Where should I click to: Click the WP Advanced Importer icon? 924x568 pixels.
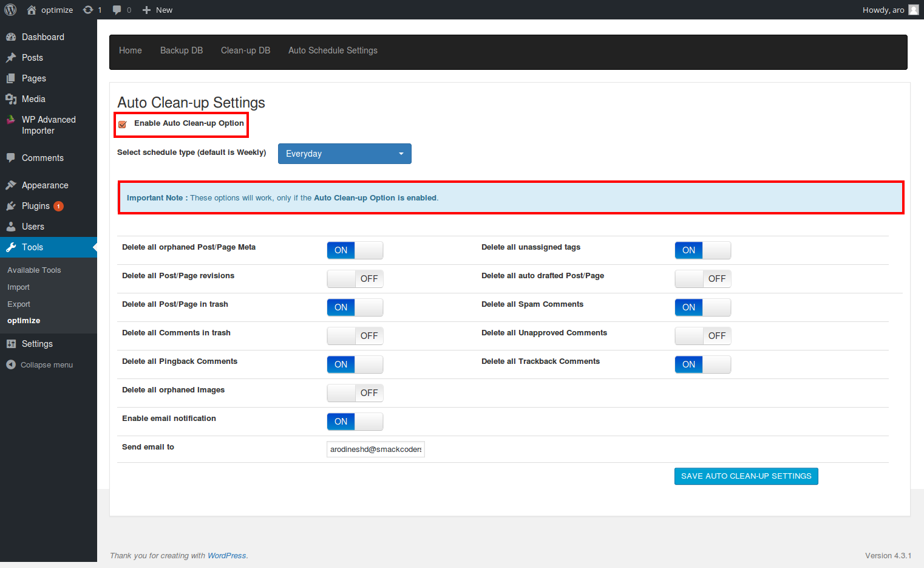[11, 120]
